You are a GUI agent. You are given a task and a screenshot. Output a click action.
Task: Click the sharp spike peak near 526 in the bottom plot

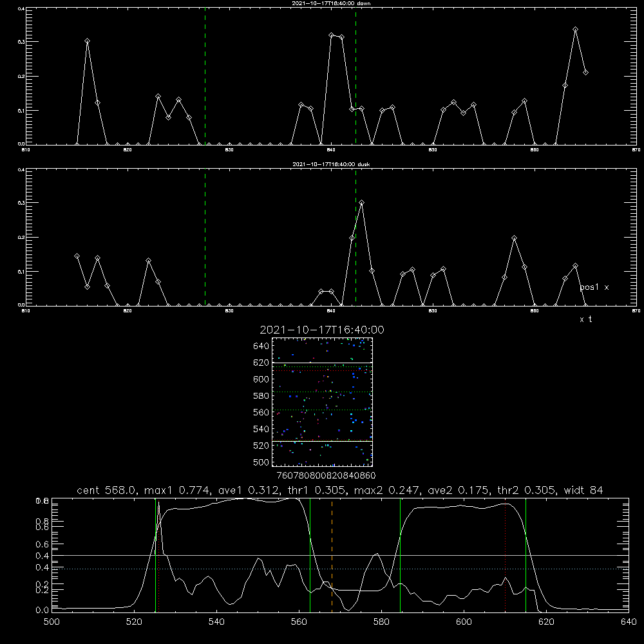click(158, 502)
